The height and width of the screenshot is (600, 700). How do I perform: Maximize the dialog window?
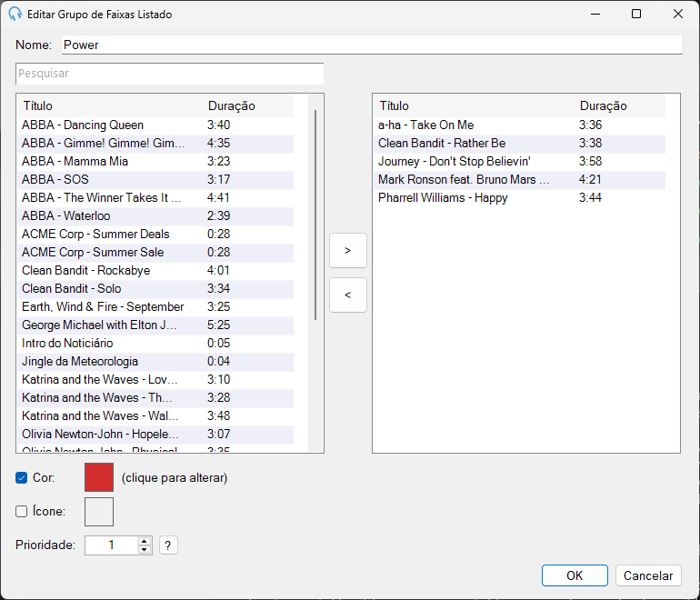pyautogui.click(x=636, y=14)
